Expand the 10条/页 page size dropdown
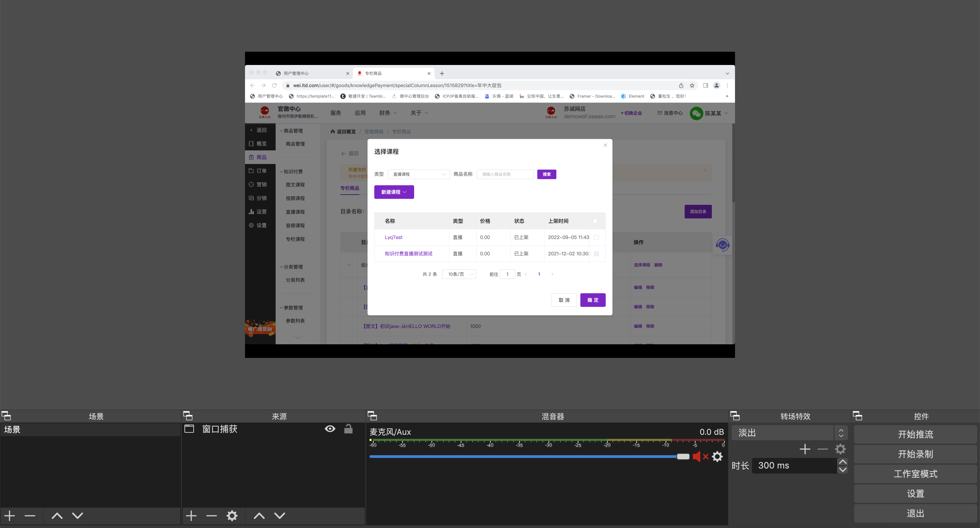The image size is (980, 528). tap(459, 274)
